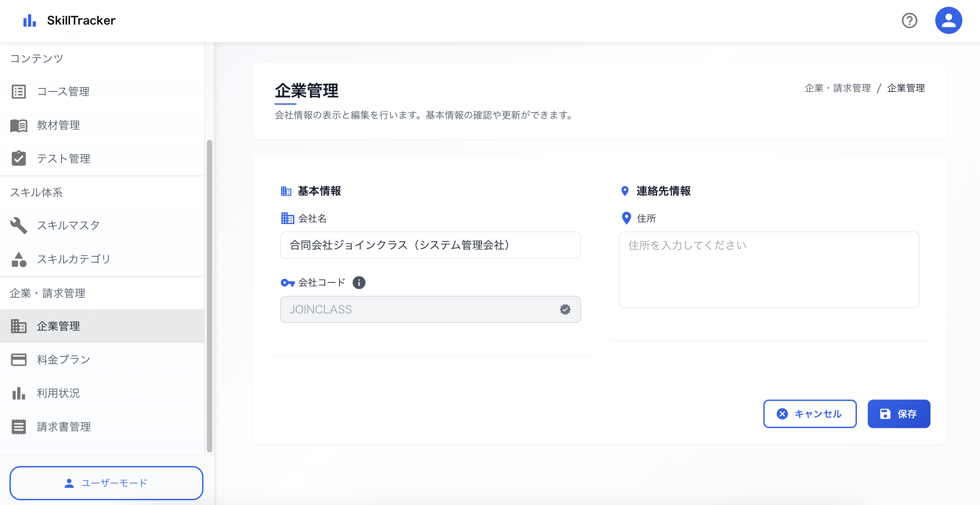Switch to ユーザーモード
Screen dimensions: 980x505
(106, 483)
